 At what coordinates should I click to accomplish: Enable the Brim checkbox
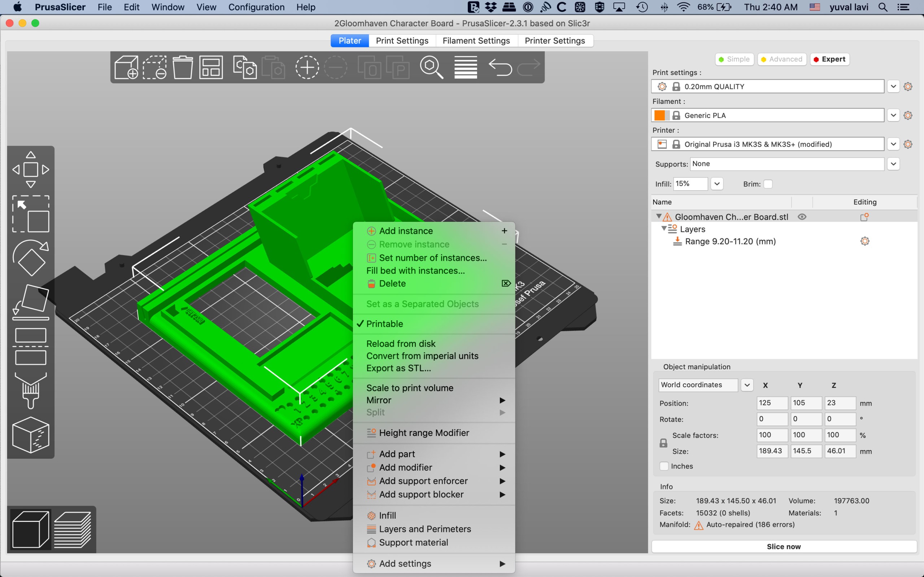(768, 184)
